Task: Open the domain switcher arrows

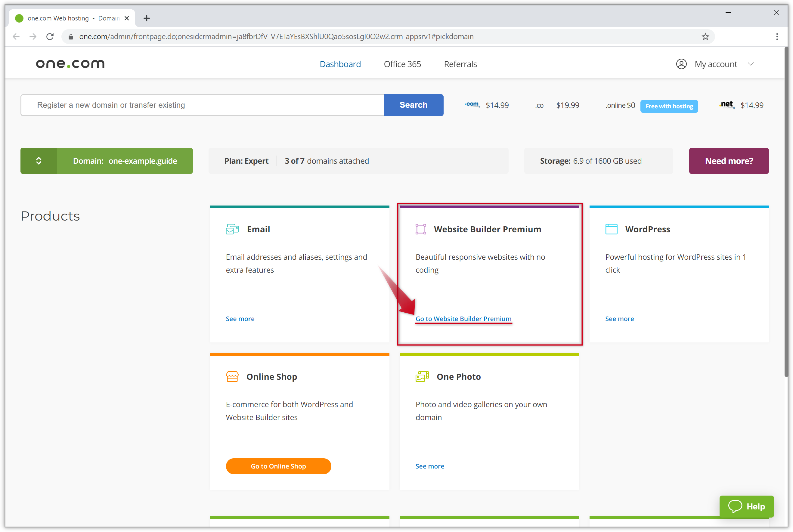Action: 39,161
